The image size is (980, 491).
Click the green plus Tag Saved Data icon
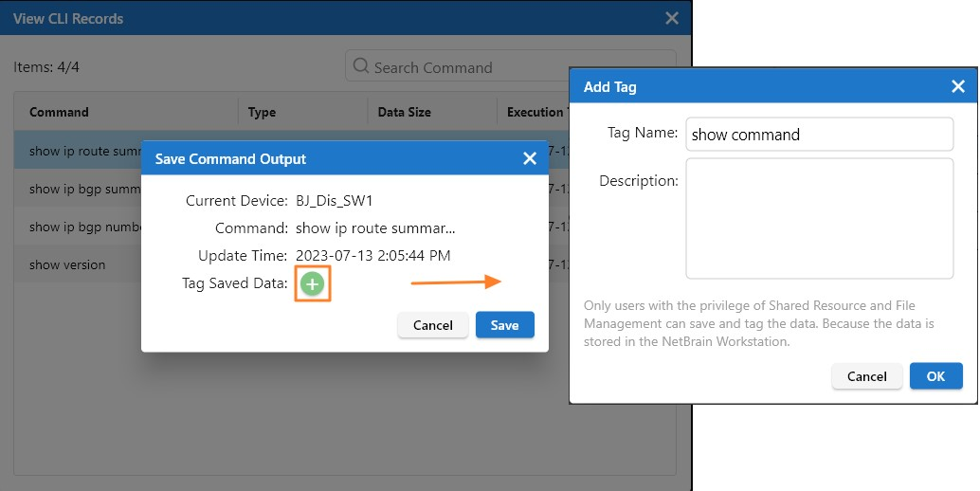313,283
